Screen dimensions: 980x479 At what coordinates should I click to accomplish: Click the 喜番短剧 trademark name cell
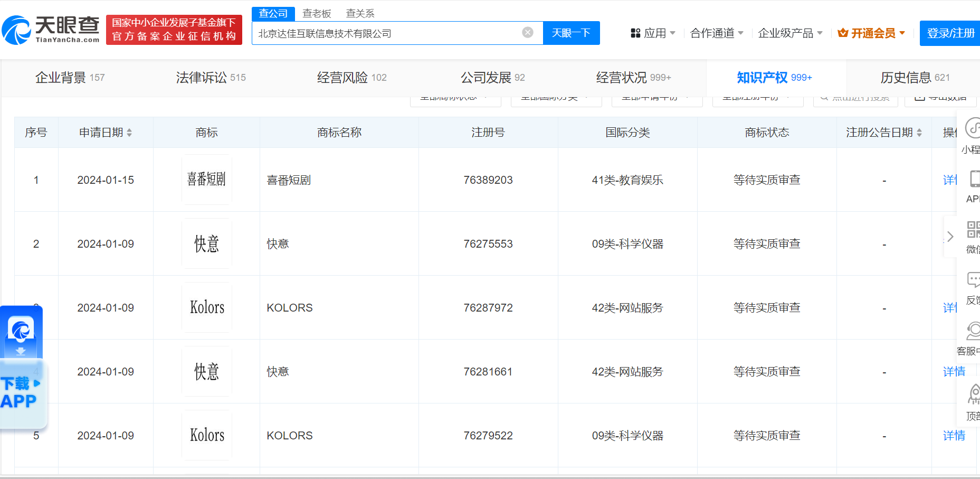coord(289,180)
